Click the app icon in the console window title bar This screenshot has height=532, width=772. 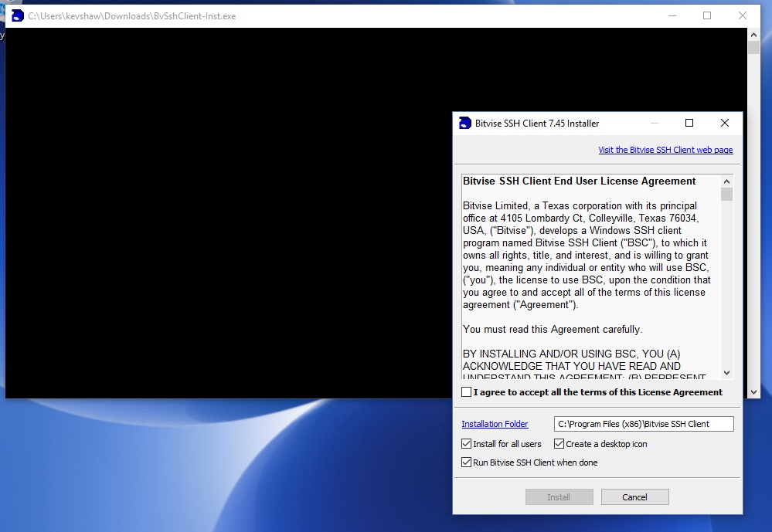pos(16,15)
